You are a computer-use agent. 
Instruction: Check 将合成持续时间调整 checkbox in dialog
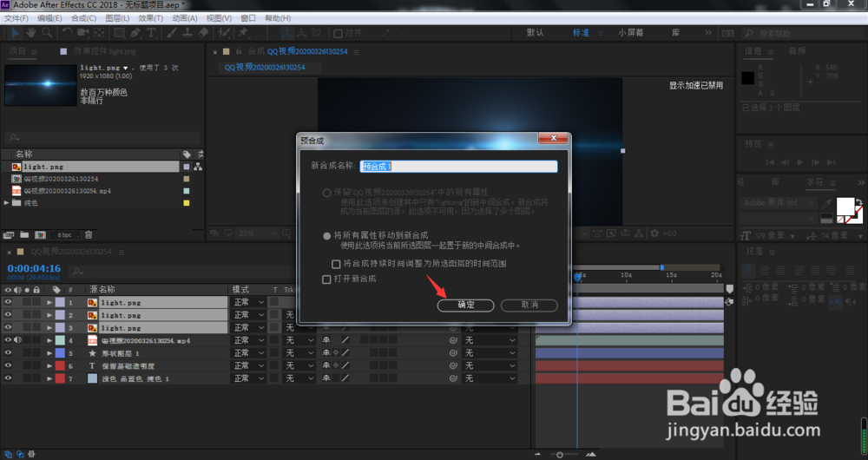[x=336, y=264]
